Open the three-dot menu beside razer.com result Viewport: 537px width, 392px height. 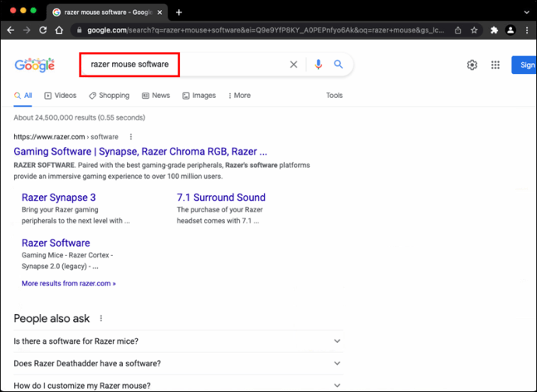tap(131, 137)
